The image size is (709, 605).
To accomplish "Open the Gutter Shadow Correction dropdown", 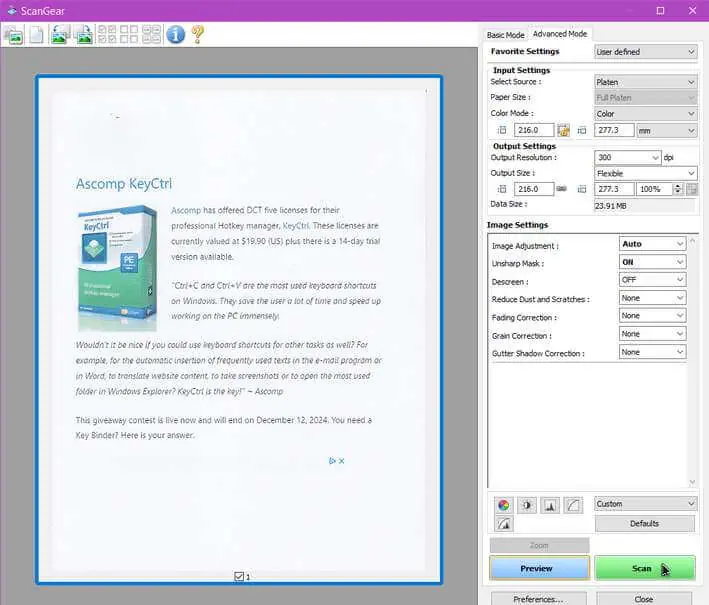I will [652, 352].
